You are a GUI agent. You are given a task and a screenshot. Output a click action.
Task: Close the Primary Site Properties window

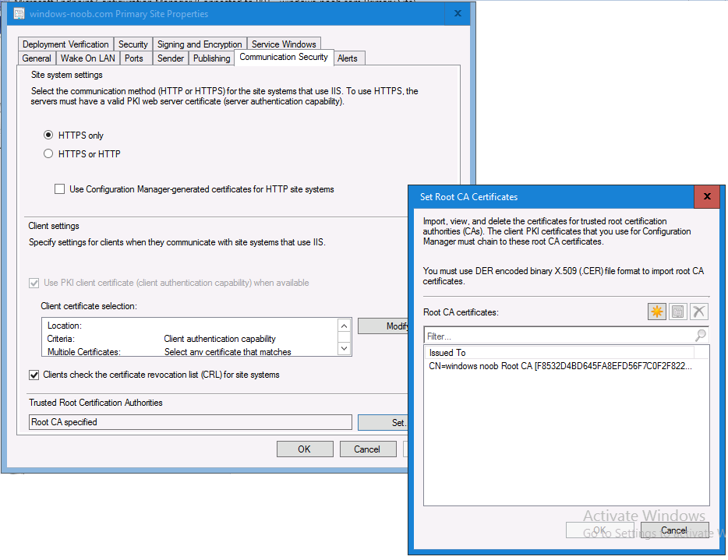tap(458, 13)
